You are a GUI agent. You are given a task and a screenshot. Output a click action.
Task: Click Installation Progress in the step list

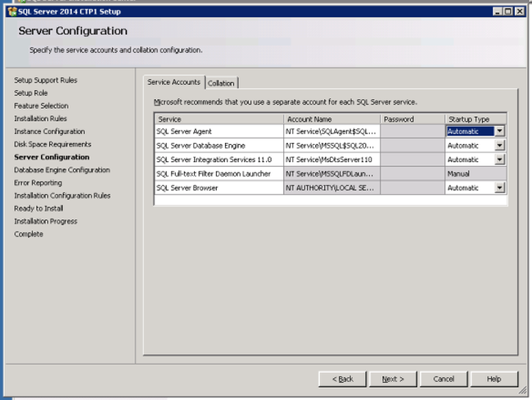click(x=46, y=222)
